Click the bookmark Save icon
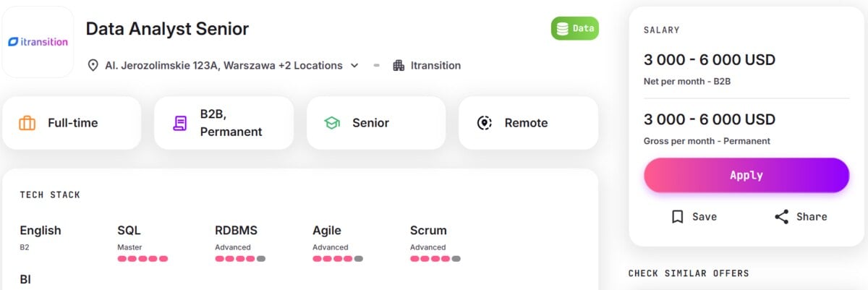The height and width of the screenshot is (290, 868). 677,216
